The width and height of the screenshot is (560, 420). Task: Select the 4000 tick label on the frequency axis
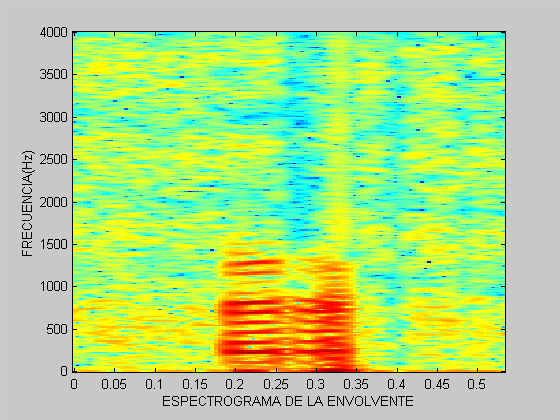pos(54,33)
